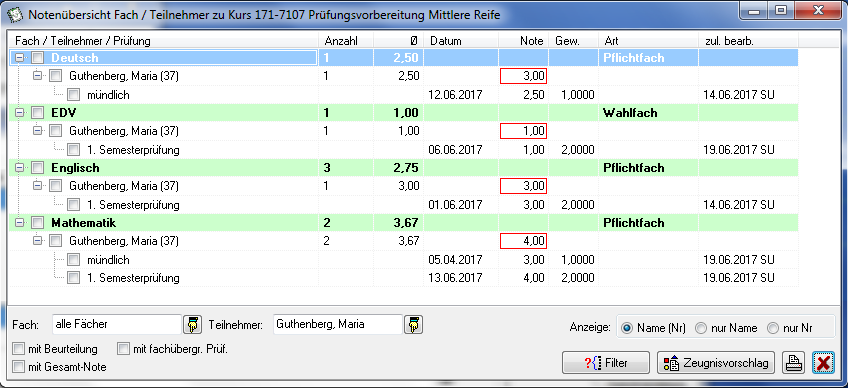Collapse the EDV subject node

pos(20,113)
